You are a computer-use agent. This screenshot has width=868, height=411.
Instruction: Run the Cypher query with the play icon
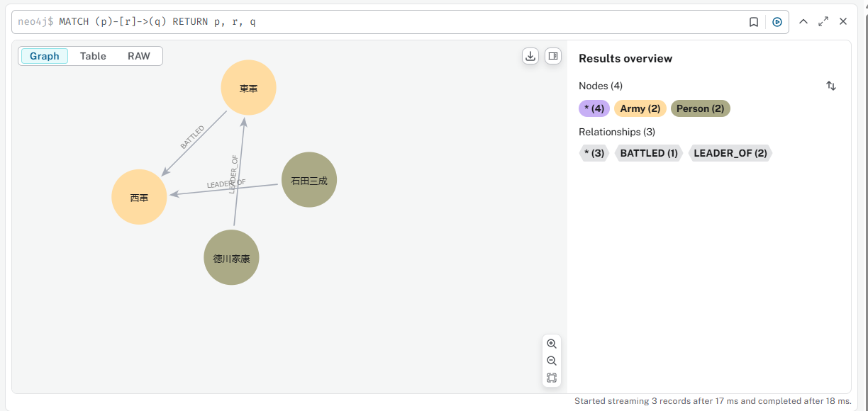[777, 22]
